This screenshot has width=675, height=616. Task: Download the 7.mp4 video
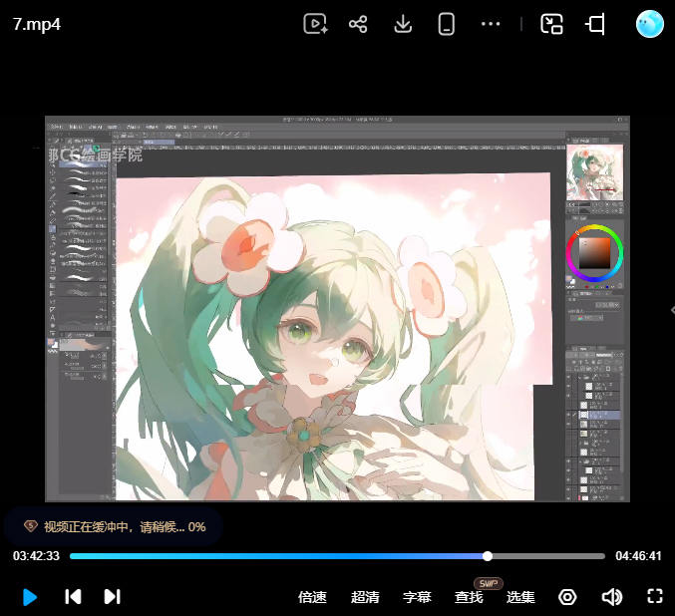(x=403, y=24)
